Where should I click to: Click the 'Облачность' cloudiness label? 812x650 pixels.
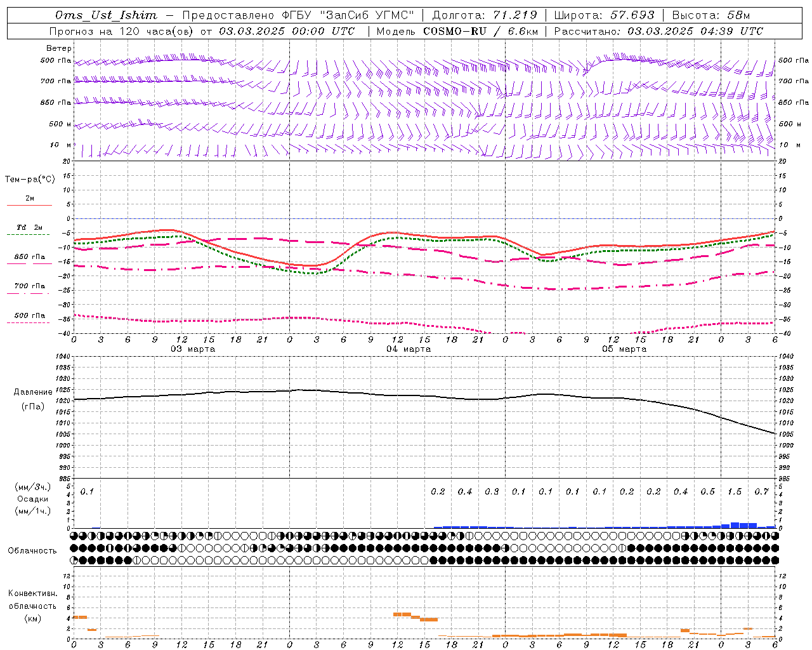tap(32, 551)
